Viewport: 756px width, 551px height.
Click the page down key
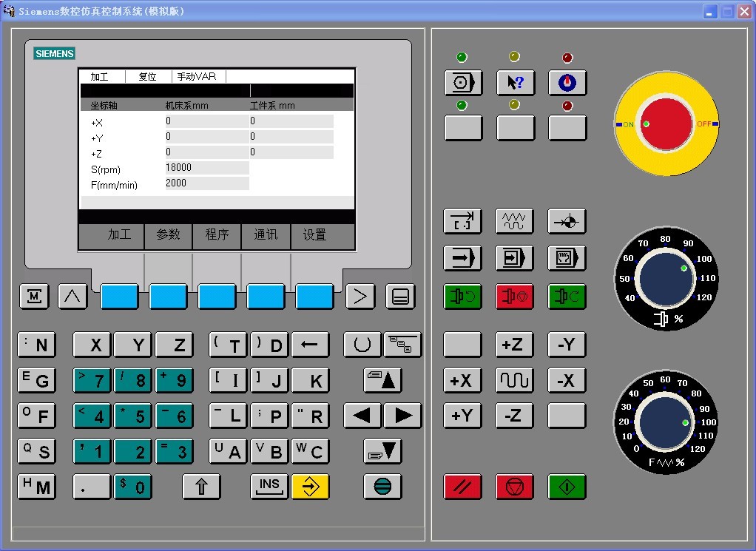382,451
